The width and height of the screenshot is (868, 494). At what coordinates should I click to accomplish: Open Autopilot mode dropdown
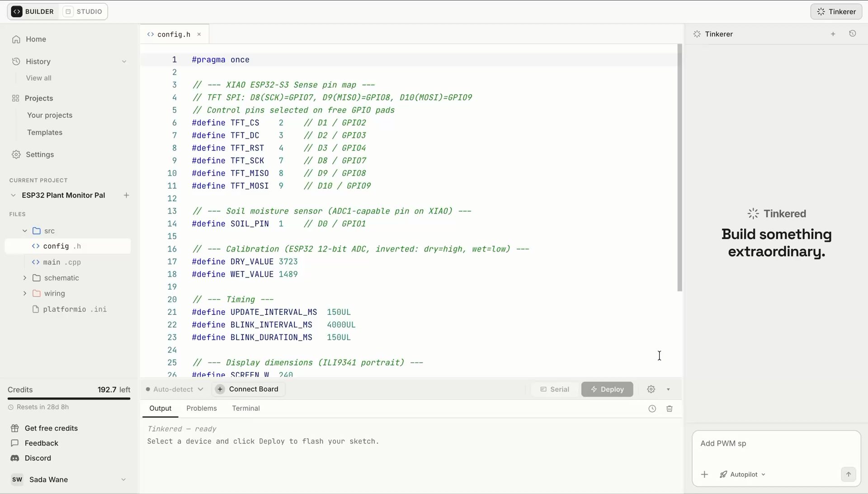(743, 475)
